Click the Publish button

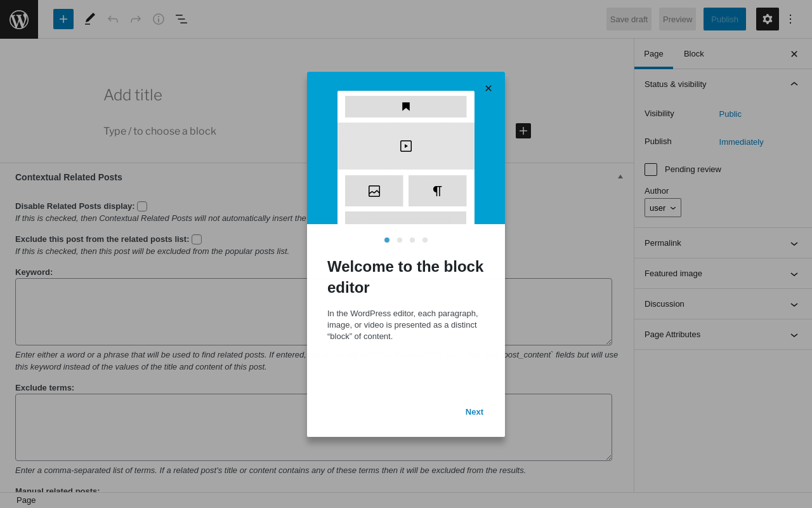(724, 19)
